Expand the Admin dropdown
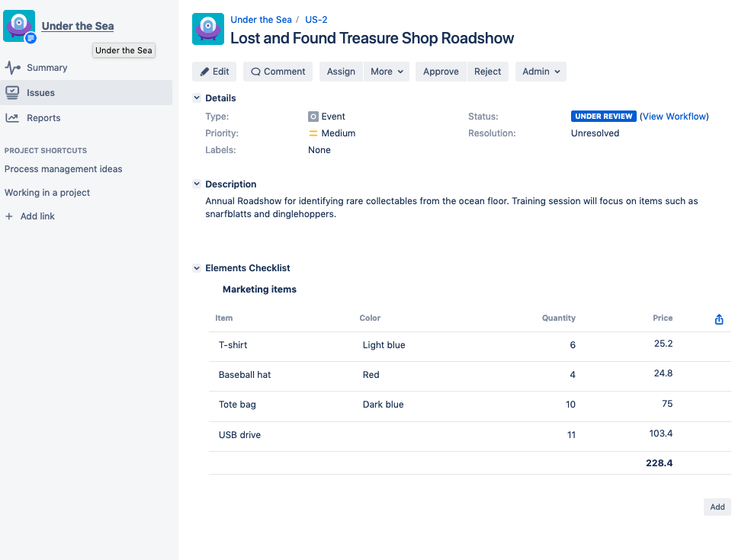This screenshot has height=560, width=748. (x=541, y=71)
